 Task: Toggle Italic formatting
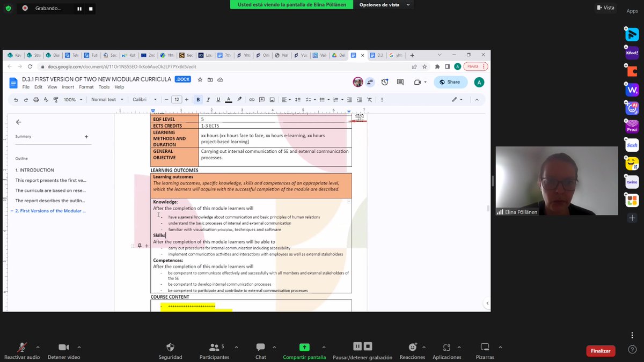click(x=208, y=99)
